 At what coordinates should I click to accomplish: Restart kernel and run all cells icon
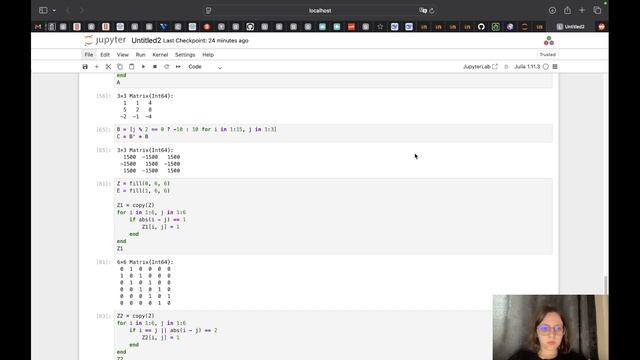point(178,67)
